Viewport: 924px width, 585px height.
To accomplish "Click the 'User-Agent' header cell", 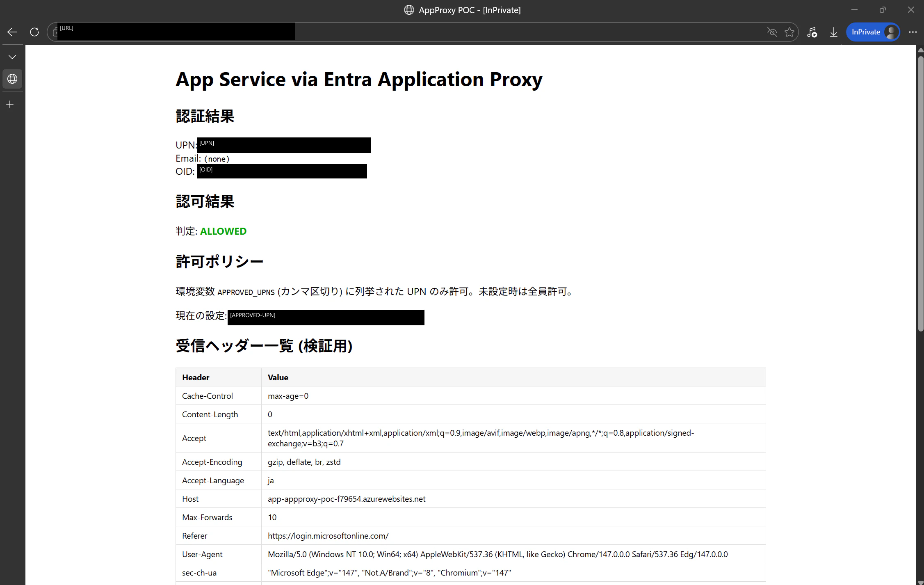I will click(x=219, y=554).
